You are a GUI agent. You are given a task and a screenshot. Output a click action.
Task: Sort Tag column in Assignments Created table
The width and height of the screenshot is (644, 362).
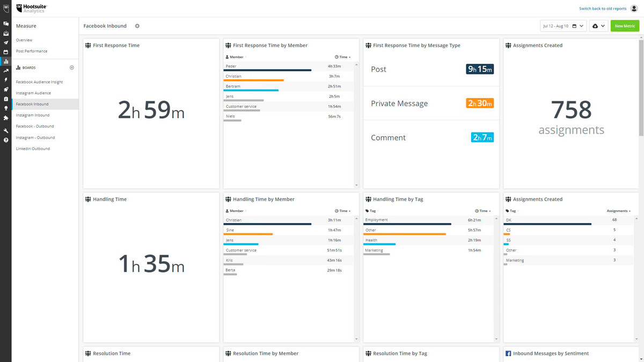coord(511,211)
